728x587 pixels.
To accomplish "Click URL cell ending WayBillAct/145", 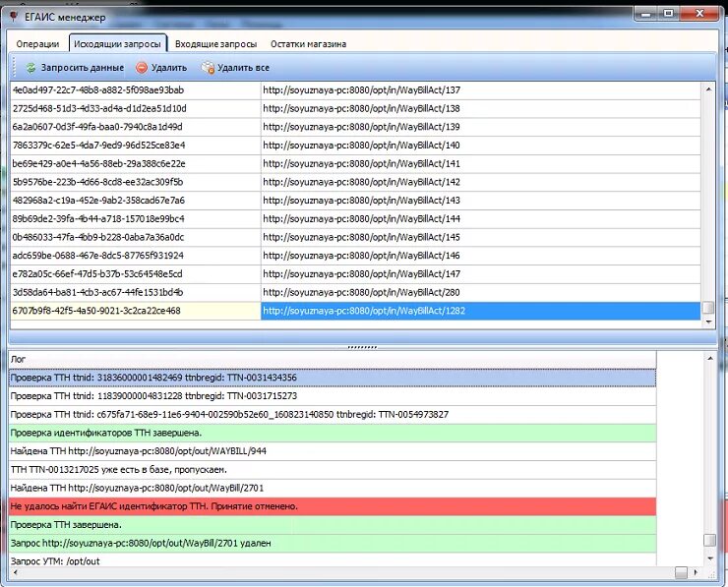I will pos(480,237).
